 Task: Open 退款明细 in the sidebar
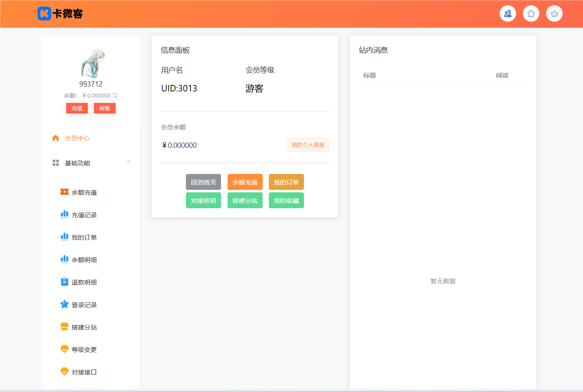pos(84,282)
